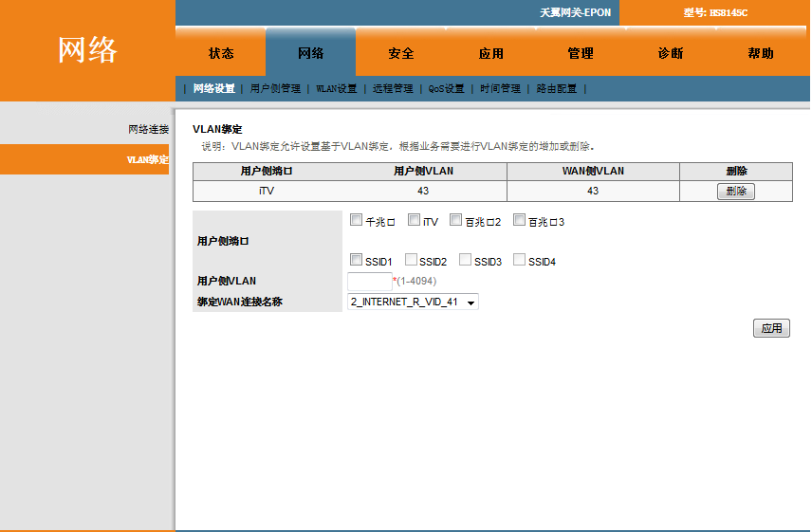The image size is (812, 532).
Task: Check the iTV port checkbox
Action: coord(414,220)
